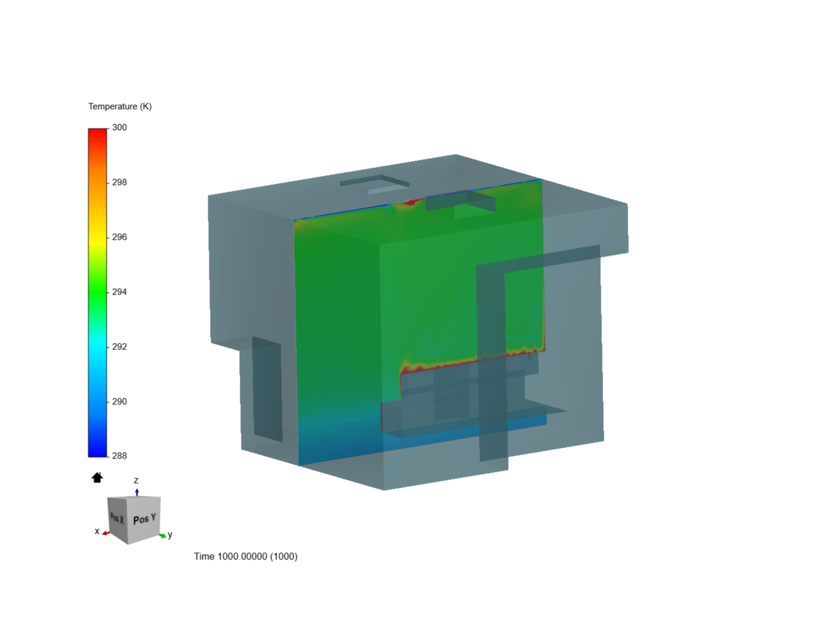
Task: Select the red x-axis arrow
Action: click(104, 532)
